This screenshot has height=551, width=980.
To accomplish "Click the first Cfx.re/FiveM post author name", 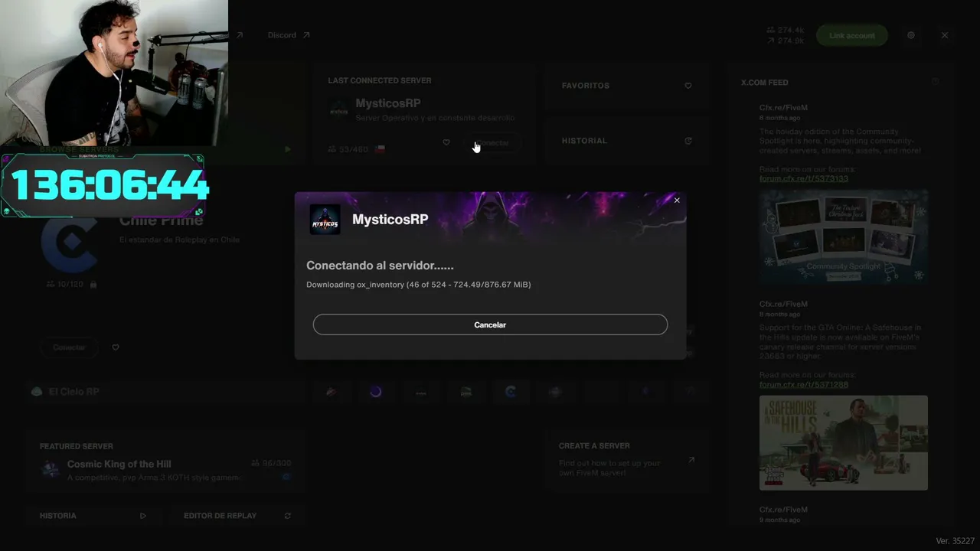I will pos(783,108).
